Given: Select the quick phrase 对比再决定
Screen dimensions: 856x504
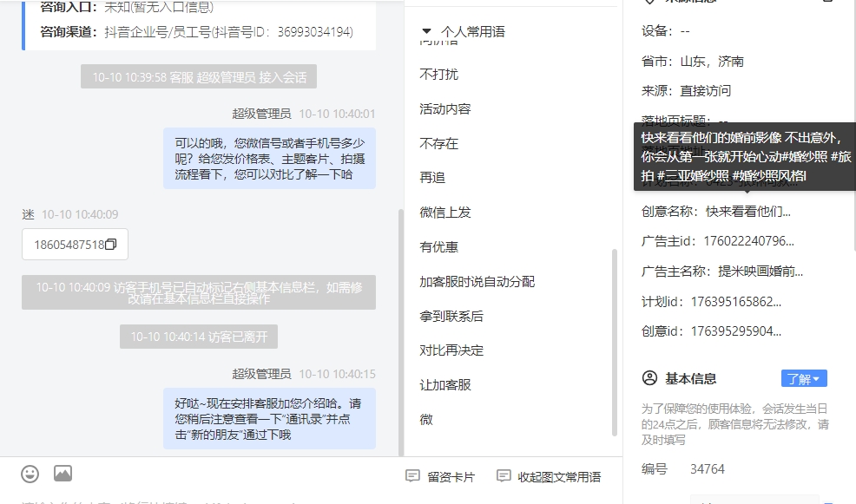Looking at the screenshot, I should coord(451,350).
